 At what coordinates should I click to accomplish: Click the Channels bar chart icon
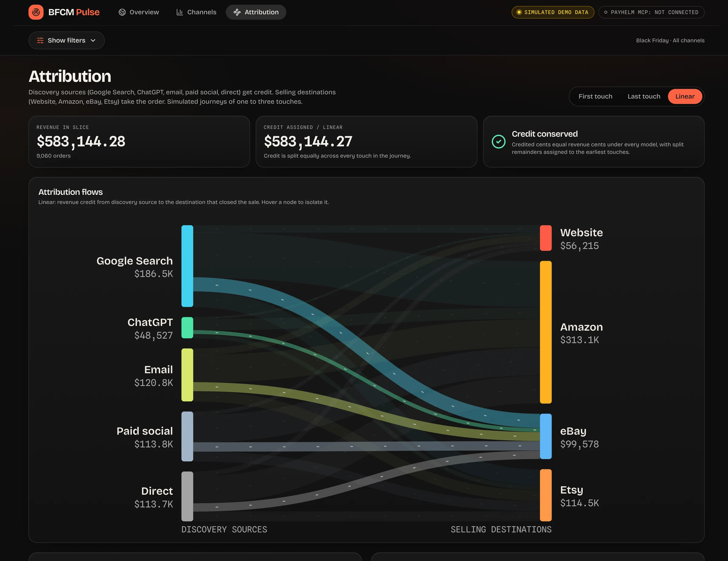point(180,12)
